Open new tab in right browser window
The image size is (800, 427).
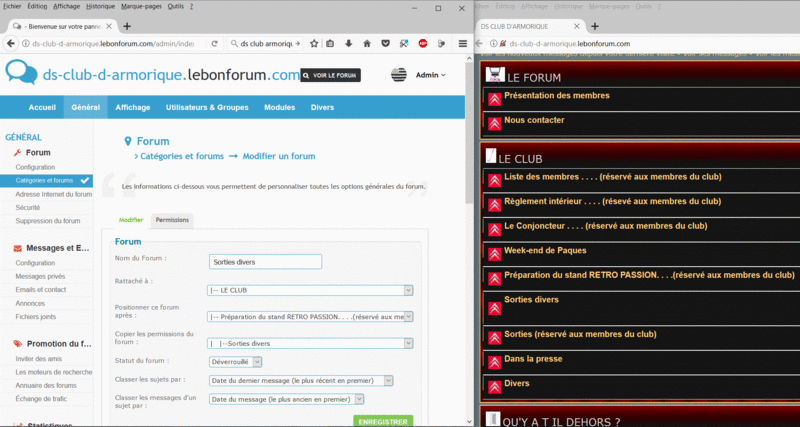(x=594, y=26)
